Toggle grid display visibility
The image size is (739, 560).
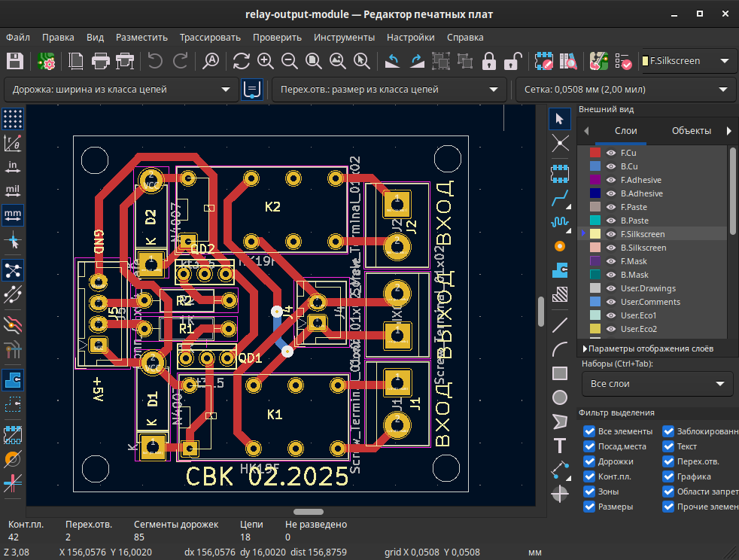tap(12, 118)
